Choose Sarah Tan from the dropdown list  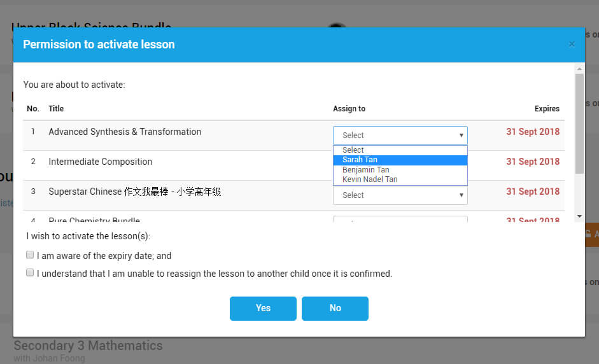(x=400, y=160)
